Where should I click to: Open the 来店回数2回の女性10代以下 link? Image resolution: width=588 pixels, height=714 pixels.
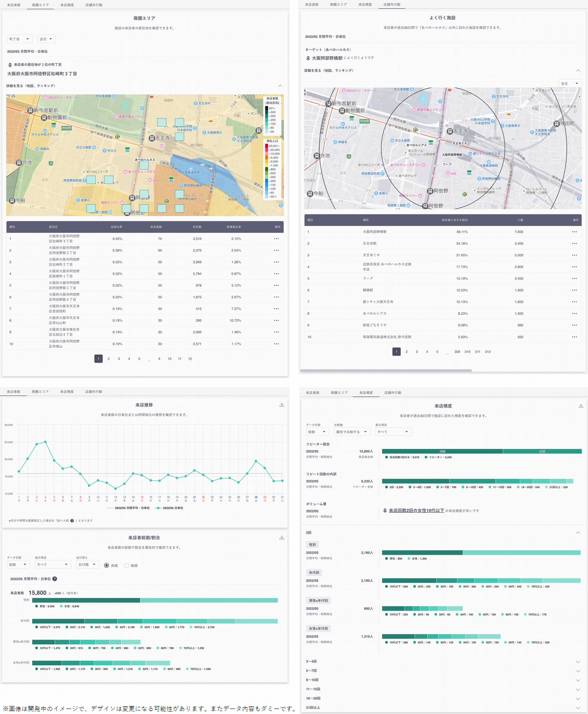[416, 511]
